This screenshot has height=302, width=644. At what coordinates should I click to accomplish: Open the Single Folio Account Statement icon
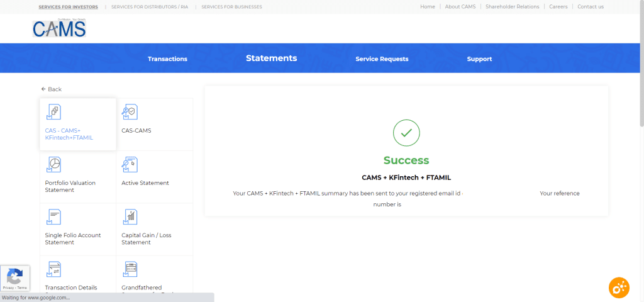tap(54, 217)
